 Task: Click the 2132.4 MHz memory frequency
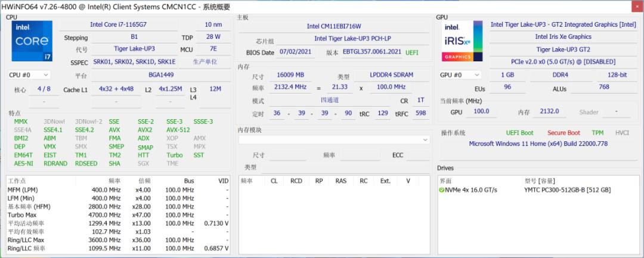tap(290, 87)
